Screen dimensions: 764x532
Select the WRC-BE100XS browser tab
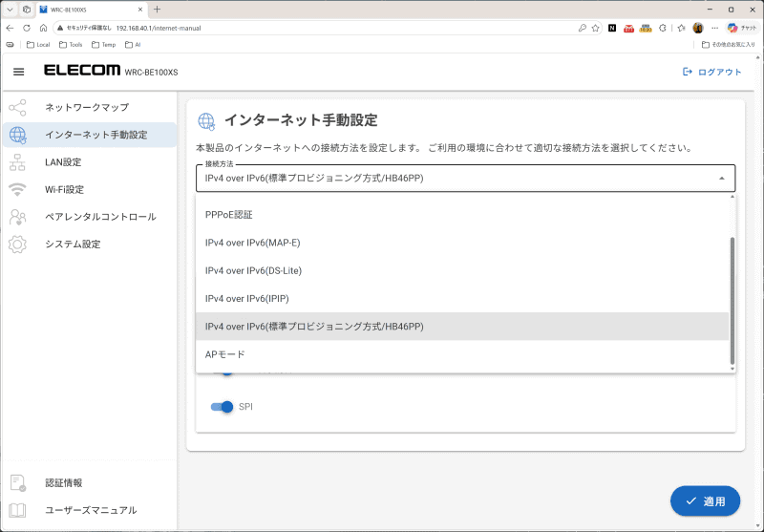point(92,10)
